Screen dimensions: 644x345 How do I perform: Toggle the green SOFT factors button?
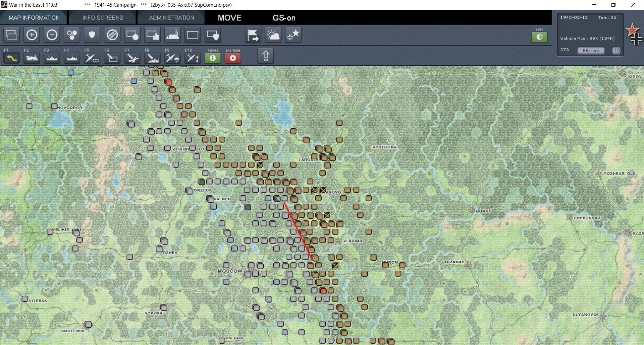539,37
